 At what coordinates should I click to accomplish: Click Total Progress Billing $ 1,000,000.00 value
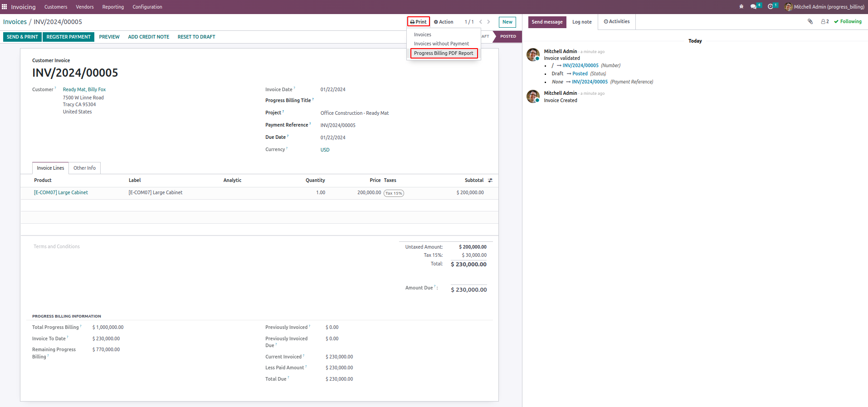click(x=108, y=327)
